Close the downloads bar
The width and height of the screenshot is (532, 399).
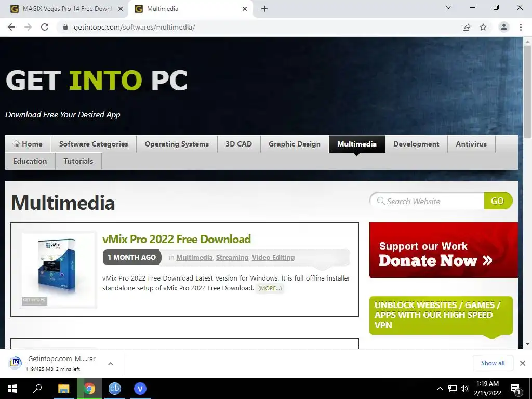pyautogui.click(x=523, y=363)
